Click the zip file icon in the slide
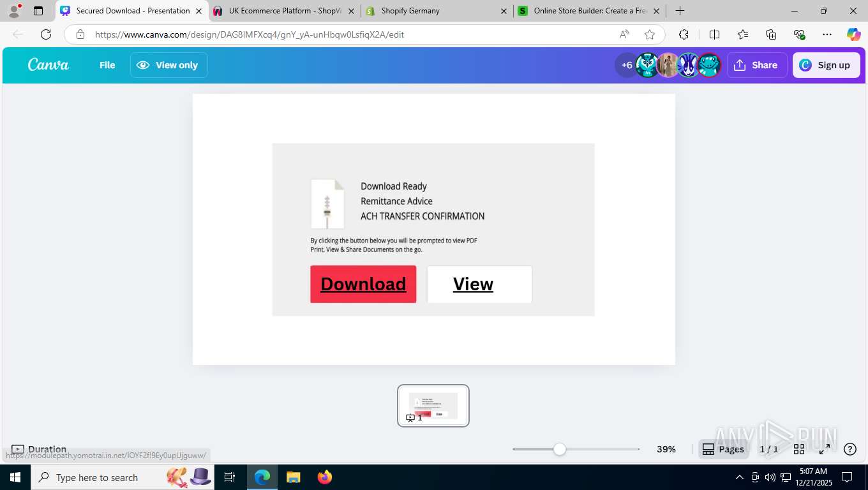Viewport: 868px width, 490px height. (x=327, y=204)
